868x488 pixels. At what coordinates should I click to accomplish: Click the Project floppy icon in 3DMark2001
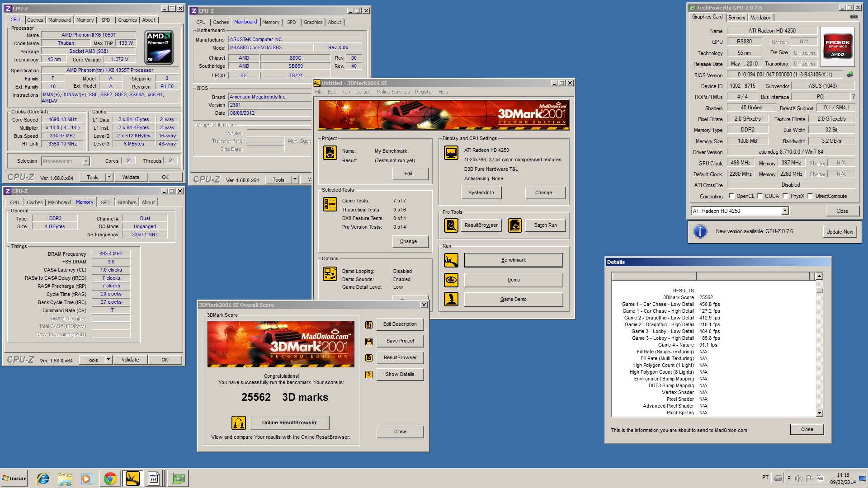click(x=330, y=153)
